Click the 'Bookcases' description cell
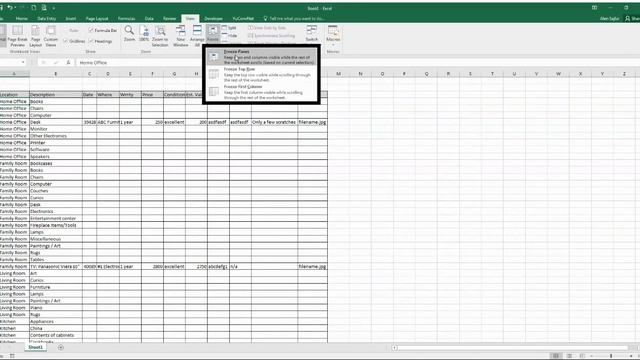 (x=56, y=163)
